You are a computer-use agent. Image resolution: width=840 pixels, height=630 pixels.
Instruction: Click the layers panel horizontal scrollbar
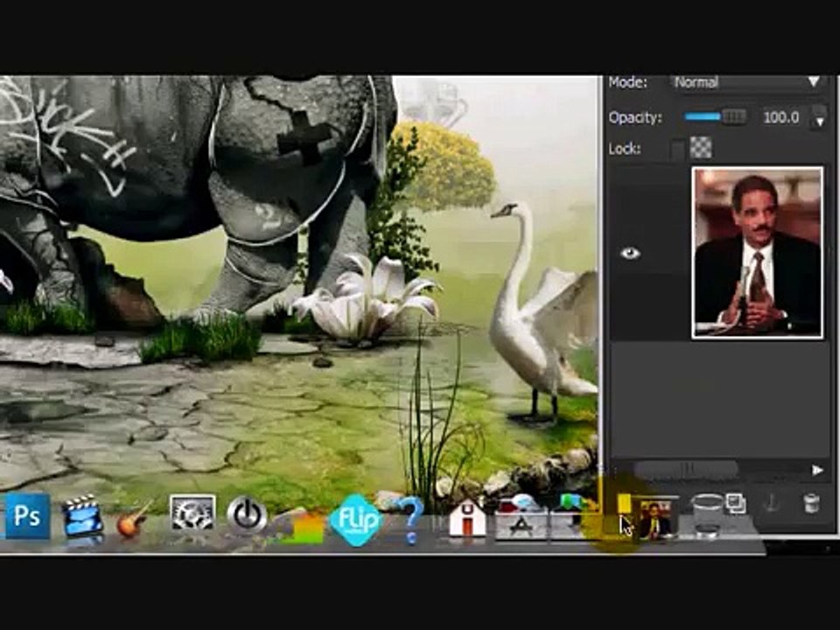tap(687, 470)
